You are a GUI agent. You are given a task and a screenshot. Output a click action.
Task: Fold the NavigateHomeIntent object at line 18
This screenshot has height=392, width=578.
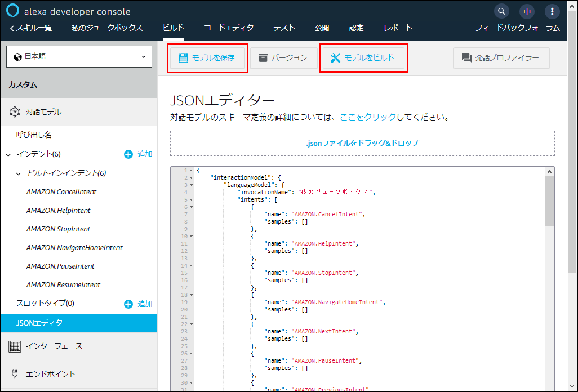pos(192,295)
